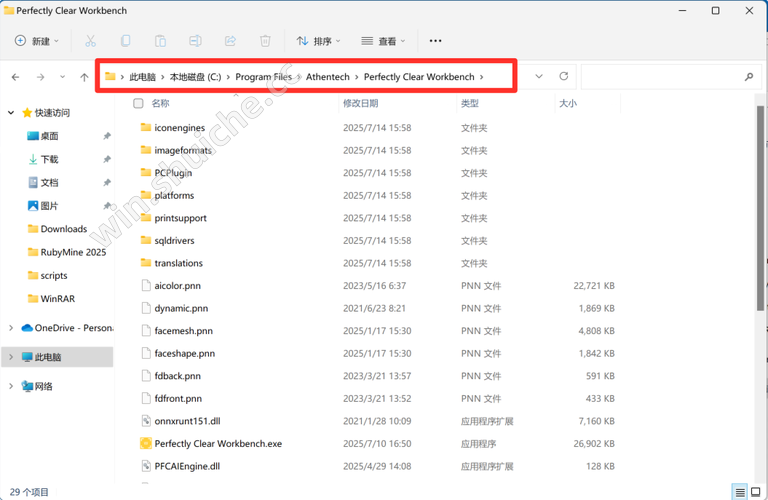Click the pin icon next to 文档
This screenshot has height=500, width=768.
pyautogui.click(x=107, y=183)
